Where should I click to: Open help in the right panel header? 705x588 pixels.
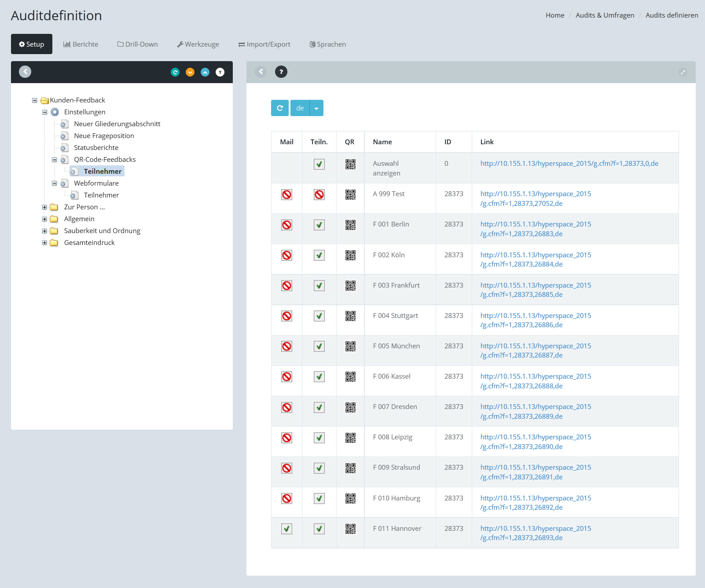[x=281, y=72]
